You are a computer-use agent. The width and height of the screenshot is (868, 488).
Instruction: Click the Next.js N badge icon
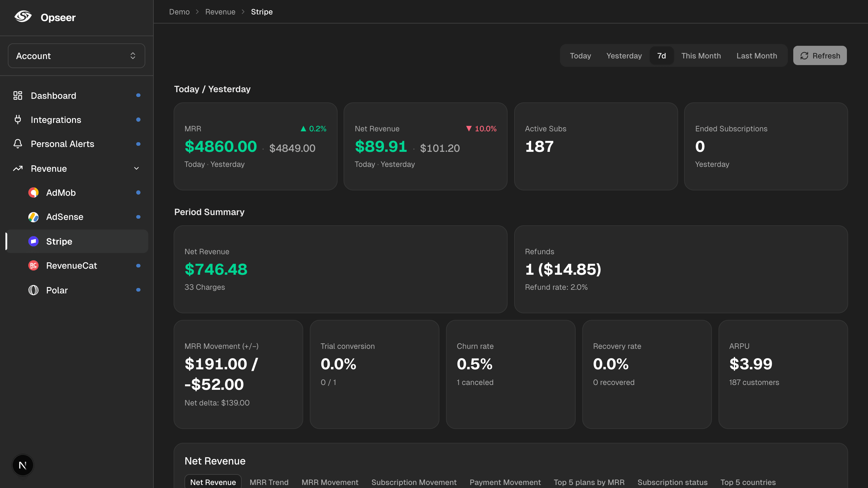click(23, 465)
